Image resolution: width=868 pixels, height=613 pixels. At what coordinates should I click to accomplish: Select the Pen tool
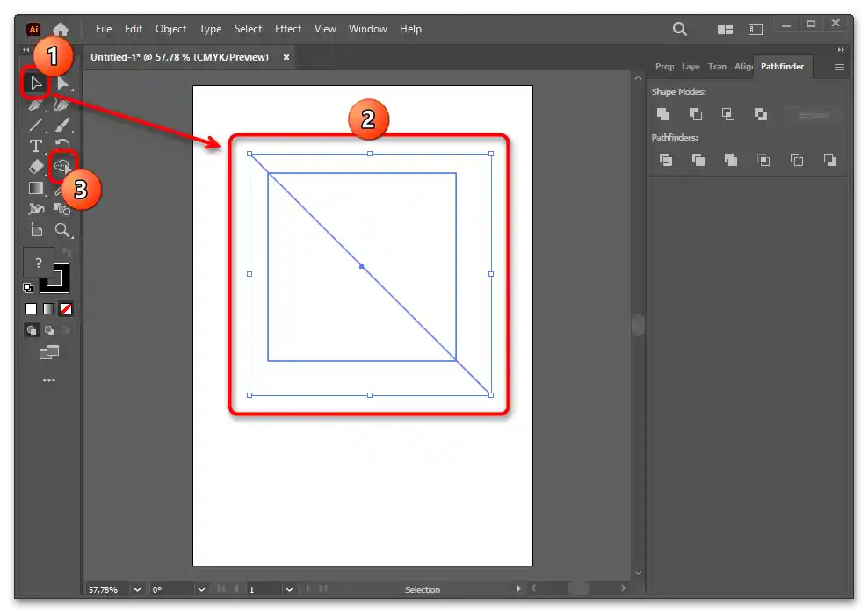(x=35, y=105)
